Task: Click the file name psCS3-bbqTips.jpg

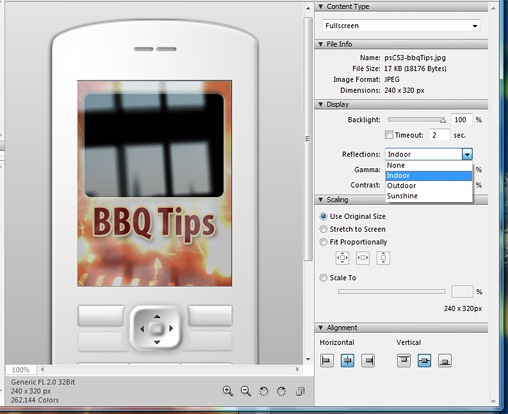Action: 415,58
